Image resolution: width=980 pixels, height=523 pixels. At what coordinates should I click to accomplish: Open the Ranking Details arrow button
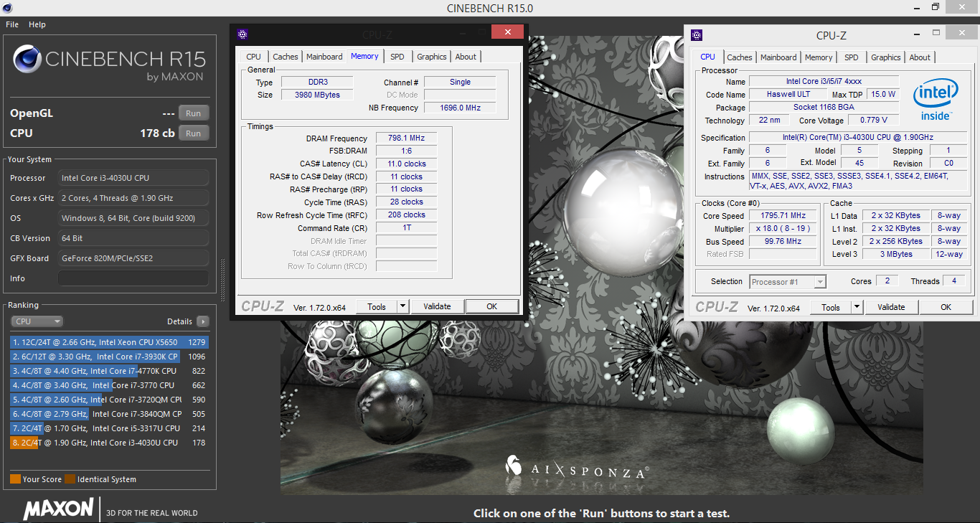203,321
